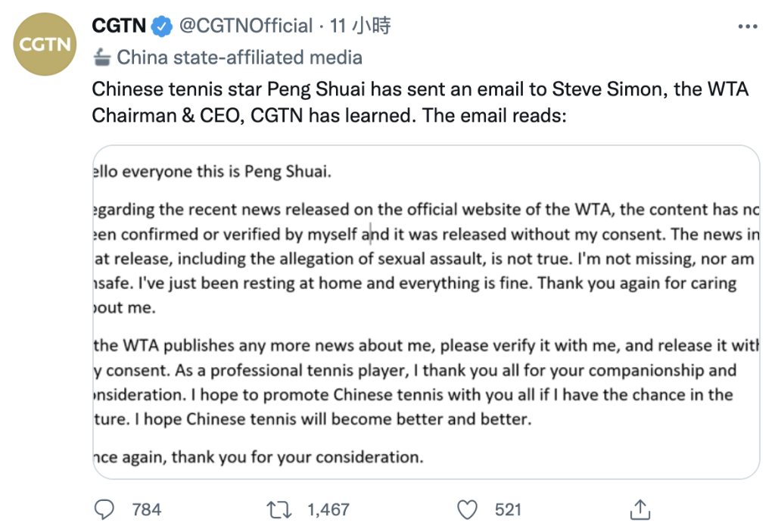View the 521 likes count

(x=508, y=510)
